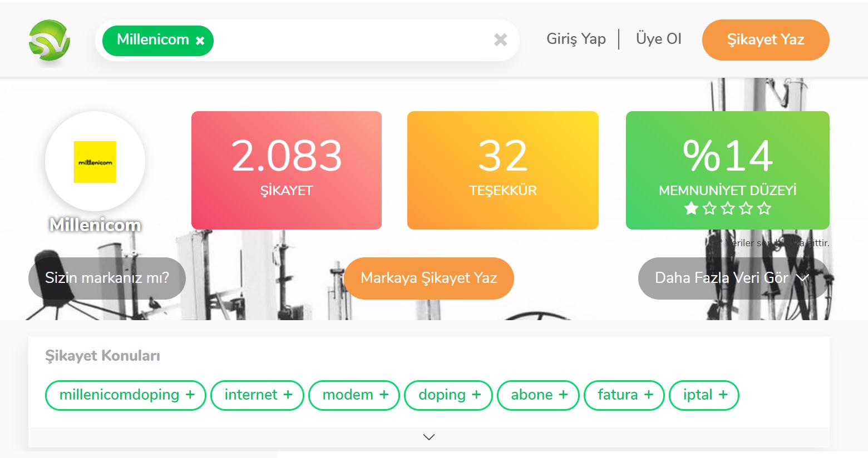Click the Millenicom brand name text

(95, 225)
